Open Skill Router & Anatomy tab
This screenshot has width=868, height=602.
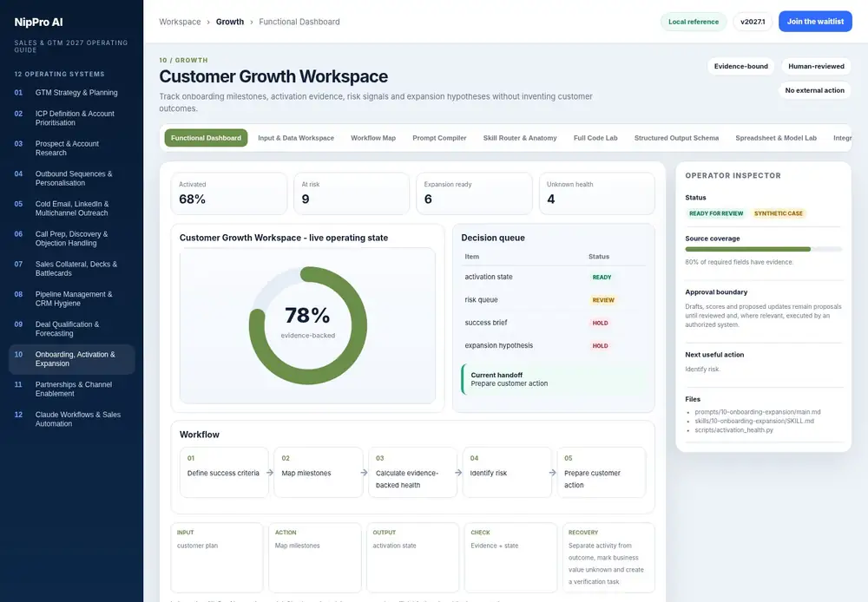pyautogui.click(x=520, y=138)
